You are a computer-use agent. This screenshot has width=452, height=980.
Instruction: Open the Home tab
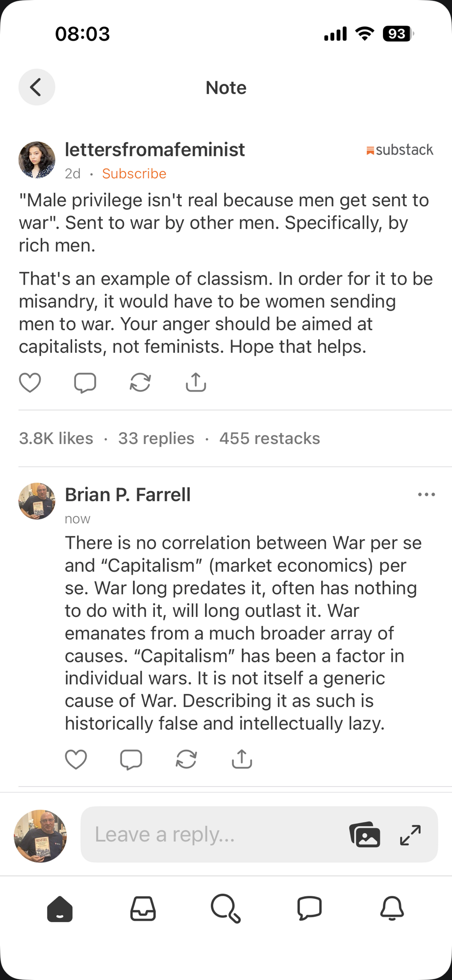tap(60, 909)
